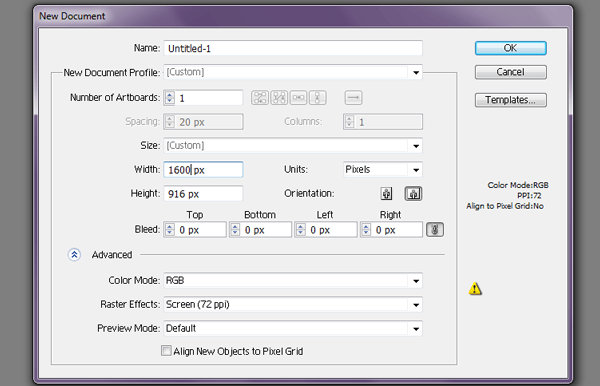Select Arrange by Column artboard layout icon
Image resolution: width=600 pixels, height=386 pixels.
click(318, 98)
